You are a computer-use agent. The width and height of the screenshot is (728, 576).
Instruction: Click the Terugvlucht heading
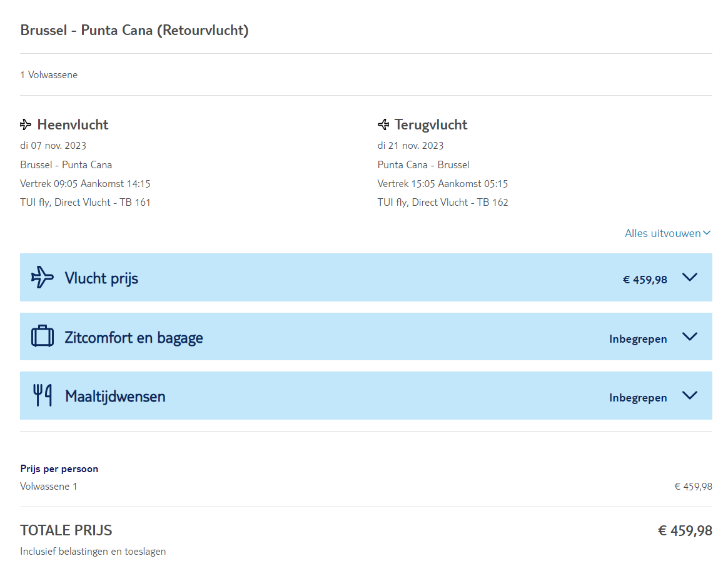431,124
